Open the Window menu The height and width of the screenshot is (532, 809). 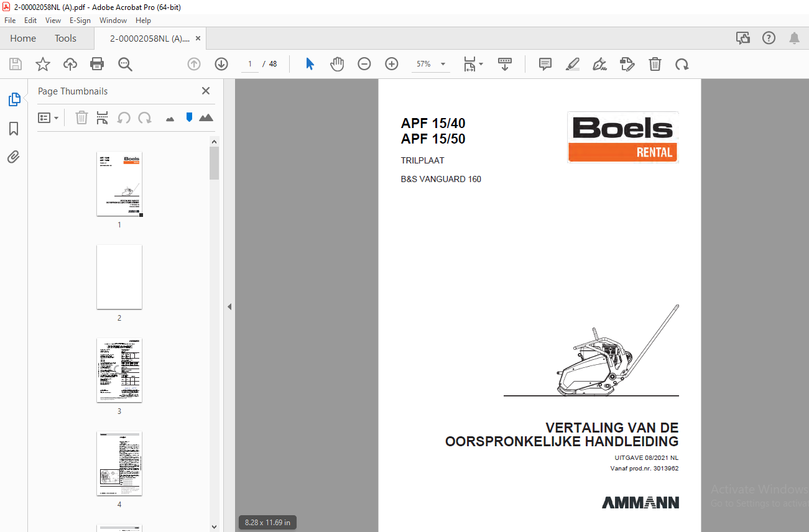point(113,21)
